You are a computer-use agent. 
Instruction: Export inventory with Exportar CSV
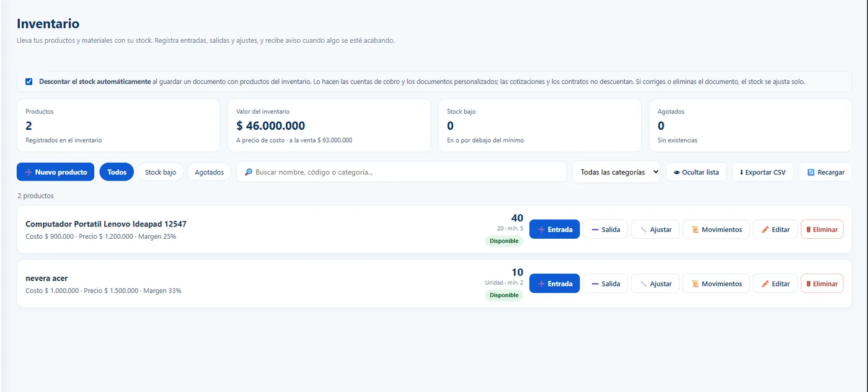(763, 172)
